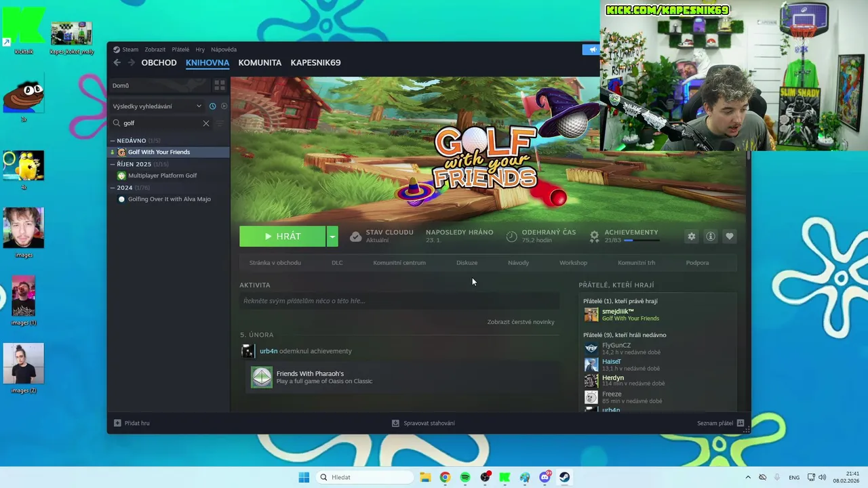Viewport: 868px width, 488px height.
Task: Click the Windows Start button
Action: click(x=304, y=477)
